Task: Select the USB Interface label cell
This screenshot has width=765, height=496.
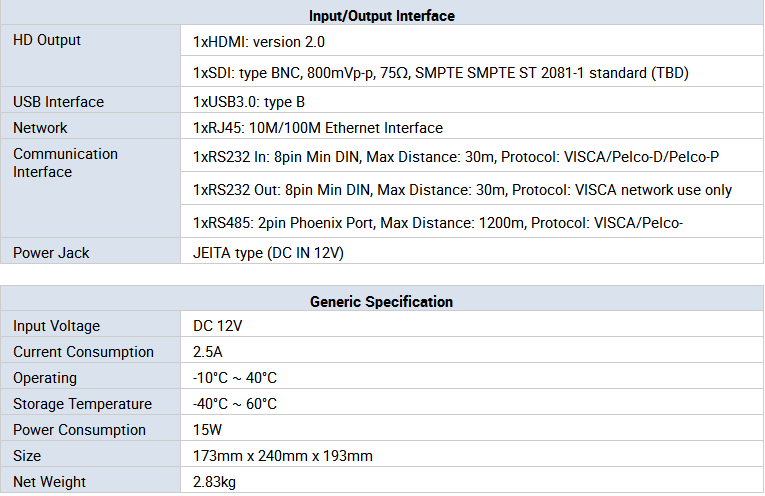Action: point(58,102)
